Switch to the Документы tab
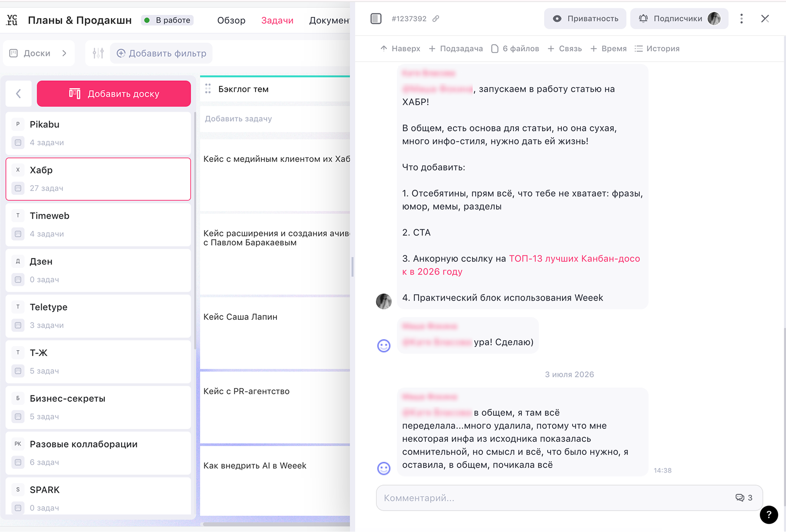Screen dimensions: 786x532 [x=329, y=20]
